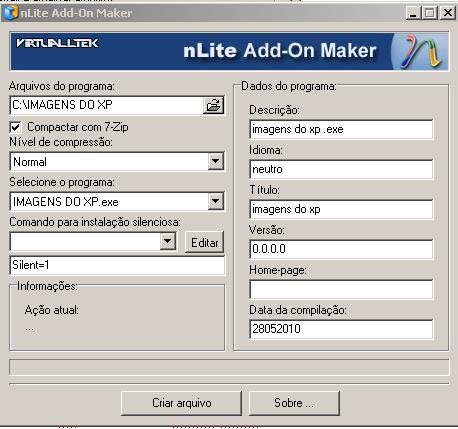Click the Editar button
This screenshot has height=429, width=458.
(204, 242)
